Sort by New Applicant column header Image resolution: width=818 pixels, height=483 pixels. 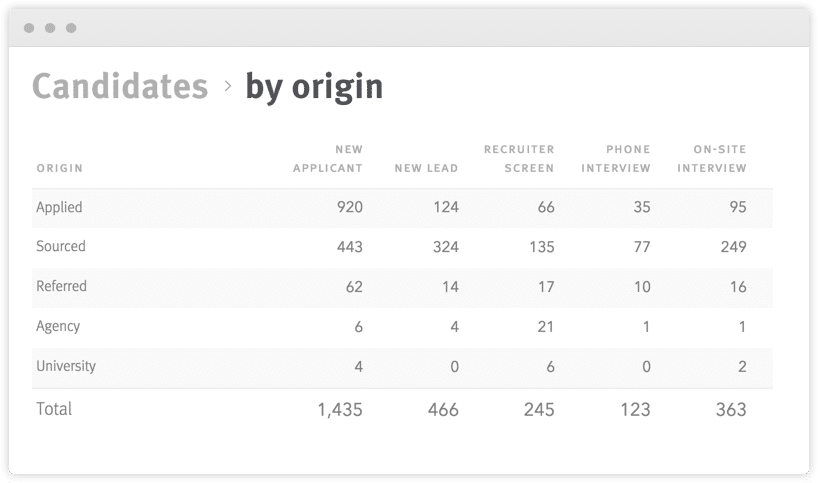point(328,159)
